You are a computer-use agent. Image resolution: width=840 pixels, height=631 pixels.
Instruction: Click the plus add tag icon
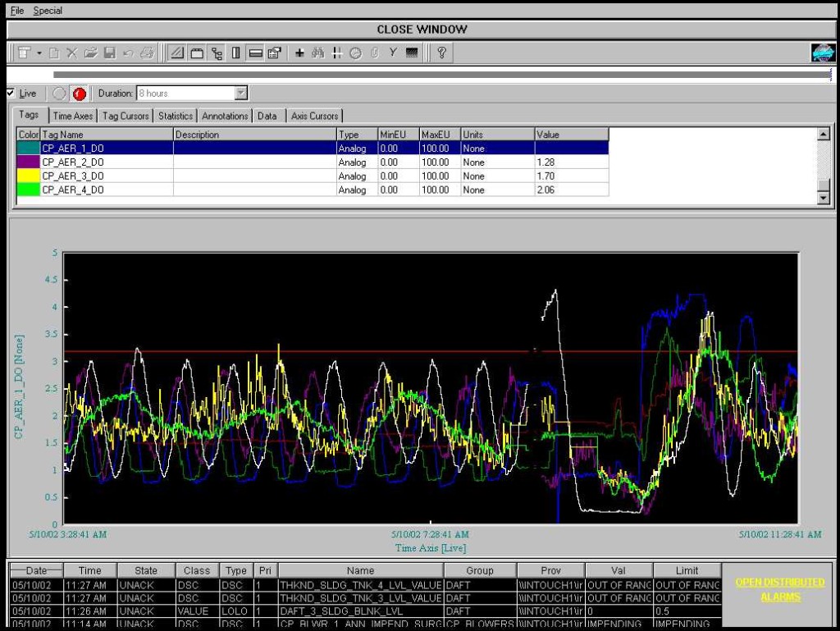[x=299, y=53]
